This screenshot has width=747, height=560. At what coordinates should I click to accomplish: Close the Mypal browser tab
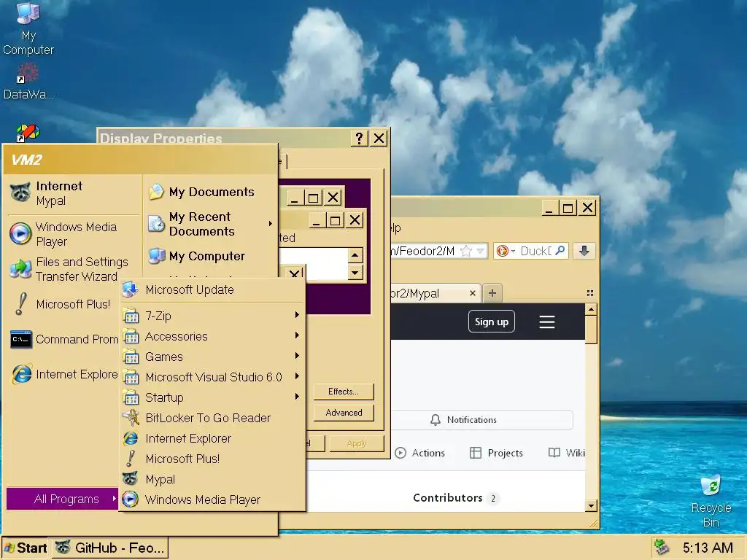(x=472, y=293)
